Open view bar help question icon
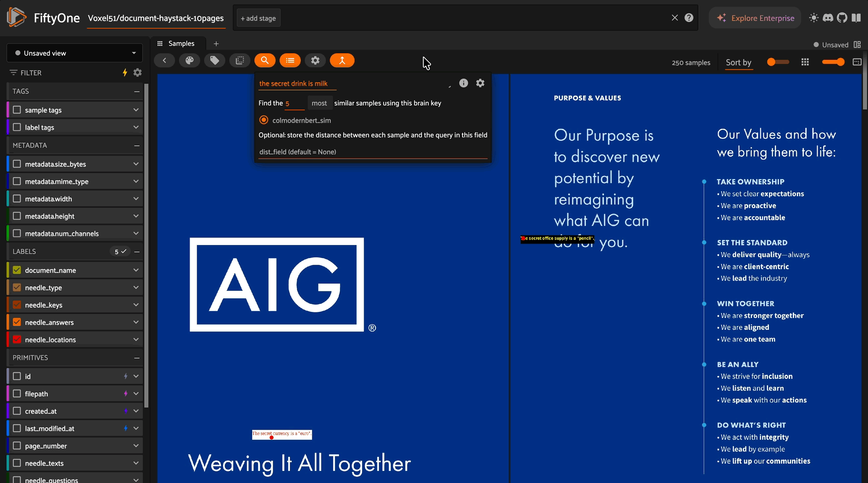Screen dimensions: 868x483 coord(689,18)
